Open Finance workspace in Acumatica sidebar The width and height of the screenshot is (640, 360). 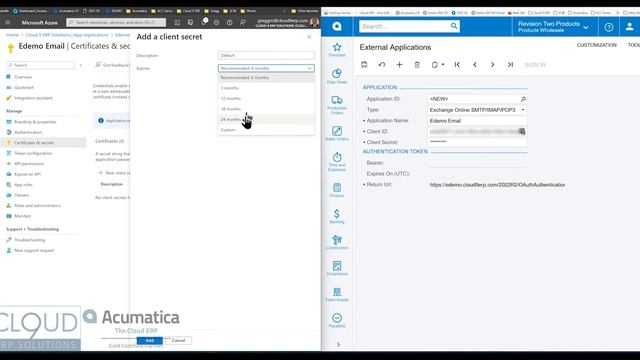coord(337,190)
